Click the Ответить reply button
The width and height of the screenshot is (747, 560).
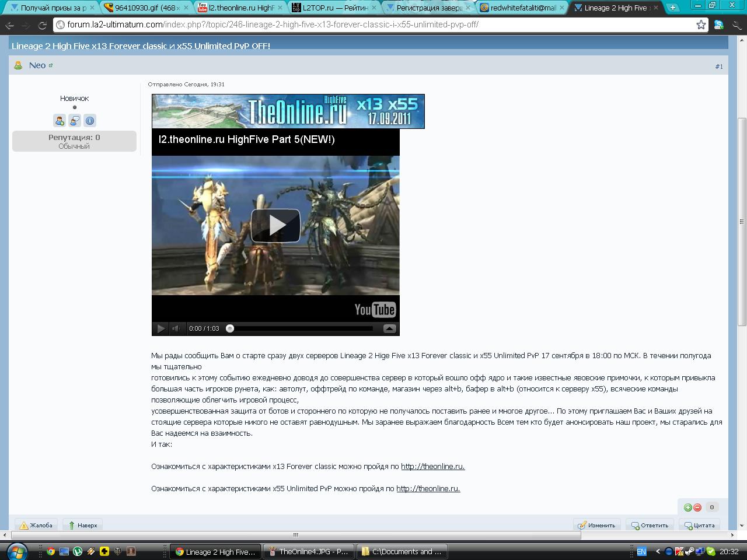(650, 525)
